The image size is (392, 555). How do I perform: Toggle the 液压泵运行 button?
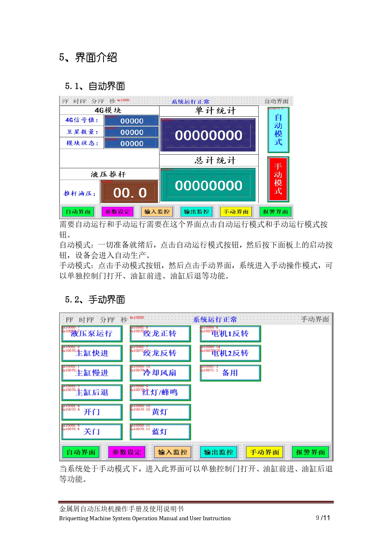[92, 334]
